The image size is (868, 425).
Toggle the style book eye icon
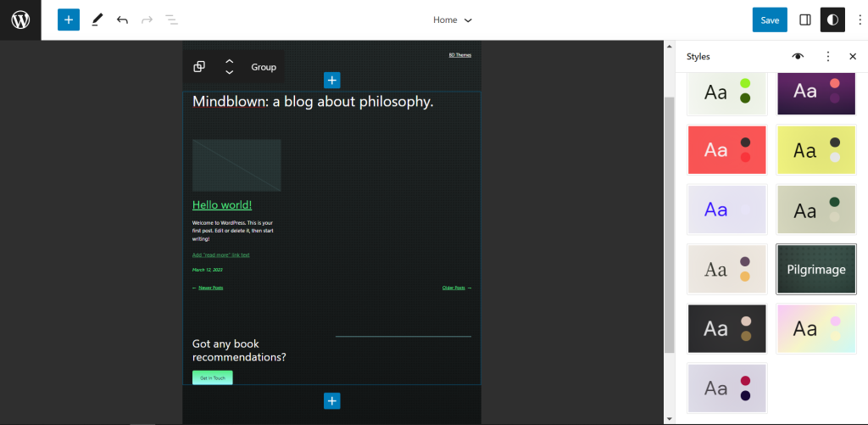[x=798, y=56]
